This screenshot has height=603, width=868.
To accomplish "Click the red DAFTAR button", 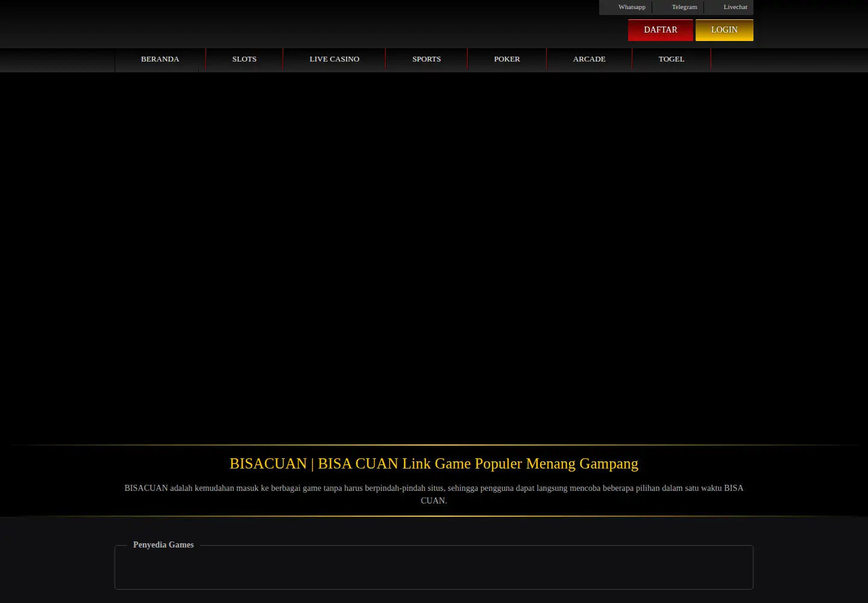I will point(661,30).
